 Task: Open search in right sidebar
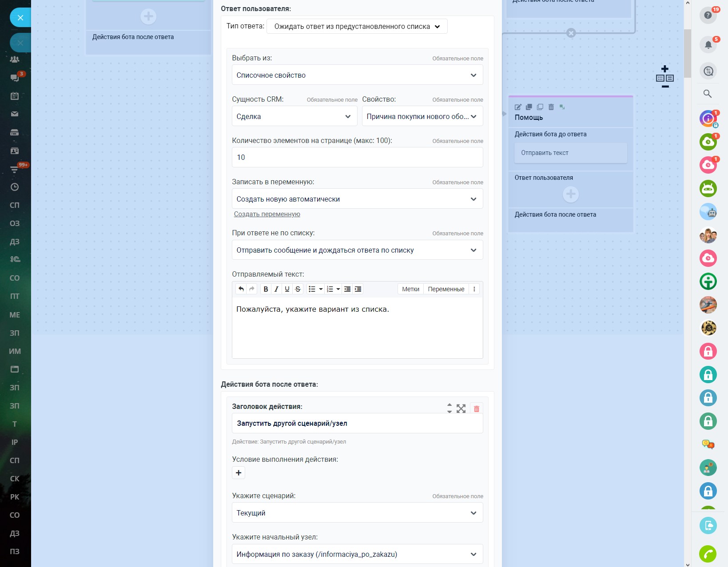point(708,94)
